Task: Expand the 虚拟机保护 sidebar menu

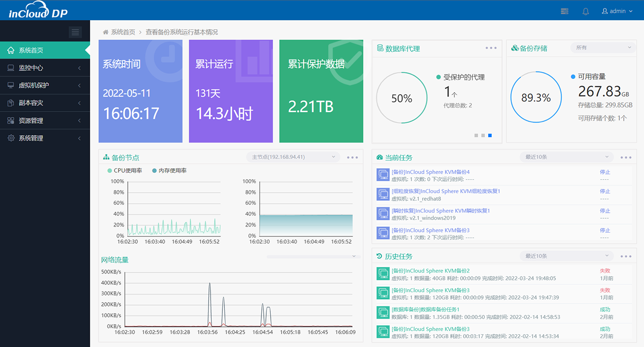Action: click(x=45, y=85)
